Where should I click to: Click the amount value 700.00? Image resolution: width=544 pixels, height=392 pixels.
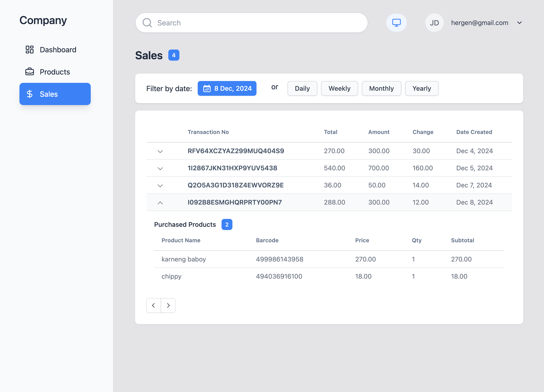tap(378, 168)
